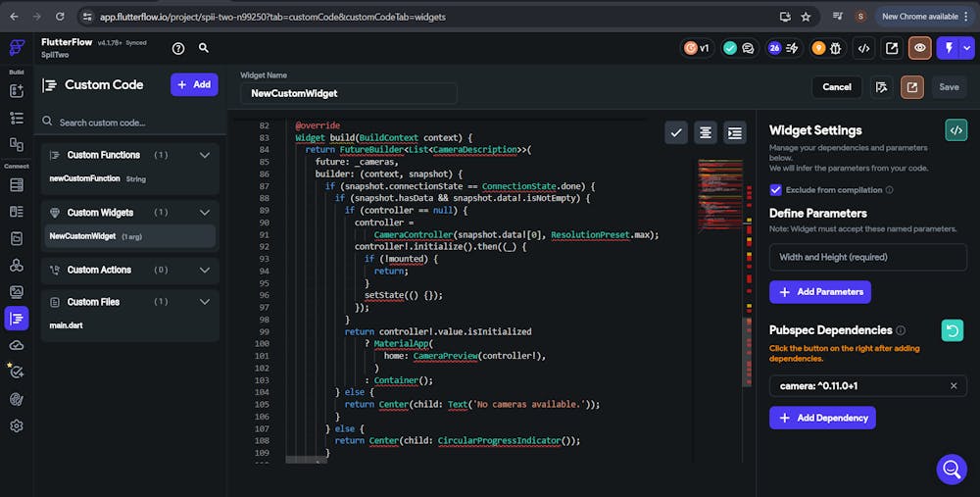Collapse the Custom Widgets section

click(x=205, y=213)
